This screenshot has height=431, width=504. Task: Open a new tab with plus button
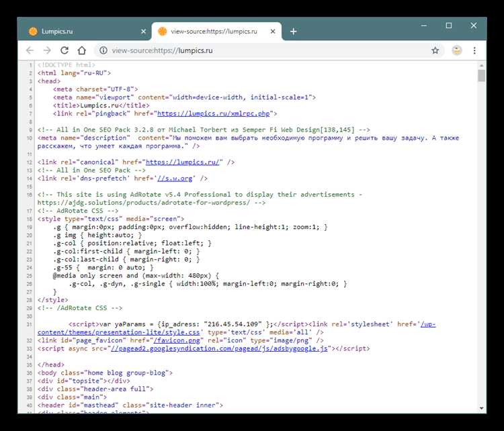(294, 32)
